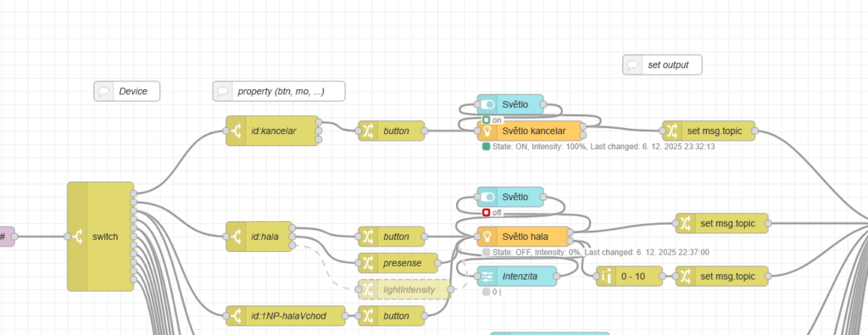The width and height of the screenshot is (868, 335).
Task: Select the purple # node at left edge
Action: click(x=7, y=237)
